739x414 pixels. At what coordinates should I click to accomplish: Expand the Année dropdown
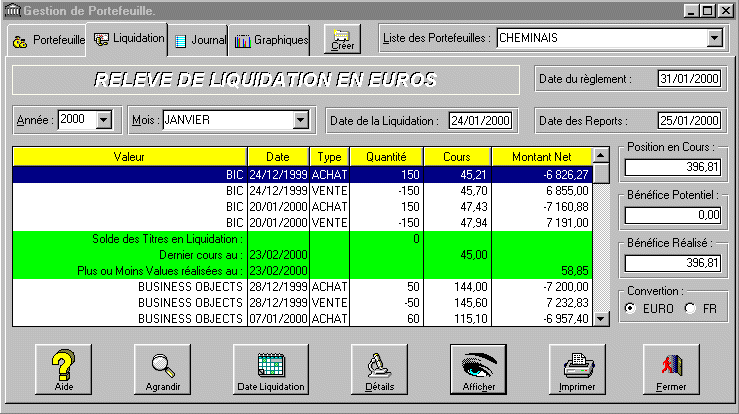[x=104, y=120]
